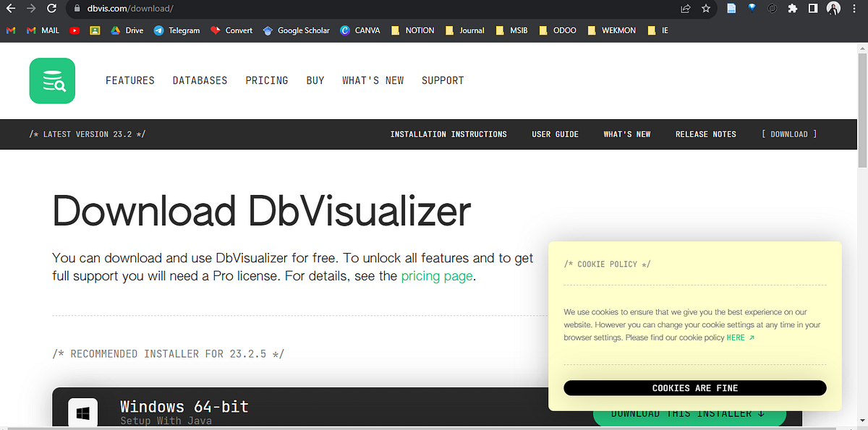The width and height of the screenshot is (868, 430).
Task: Click the site security padlock icon
Action: click(x=77, y=9)
